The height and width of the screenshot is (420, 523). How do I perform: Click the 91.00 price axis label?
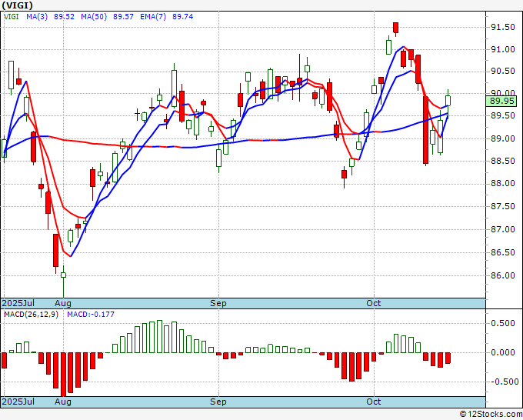[503, 49]
